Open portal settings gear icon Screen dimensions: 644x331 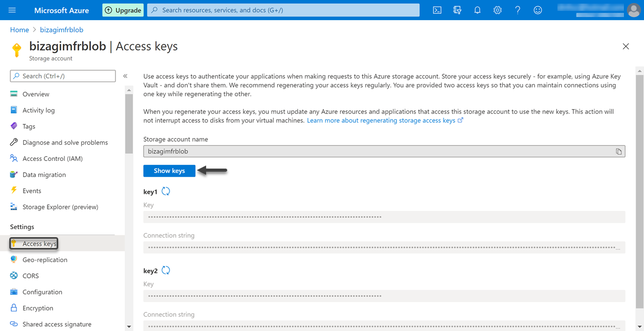point(497,10)
